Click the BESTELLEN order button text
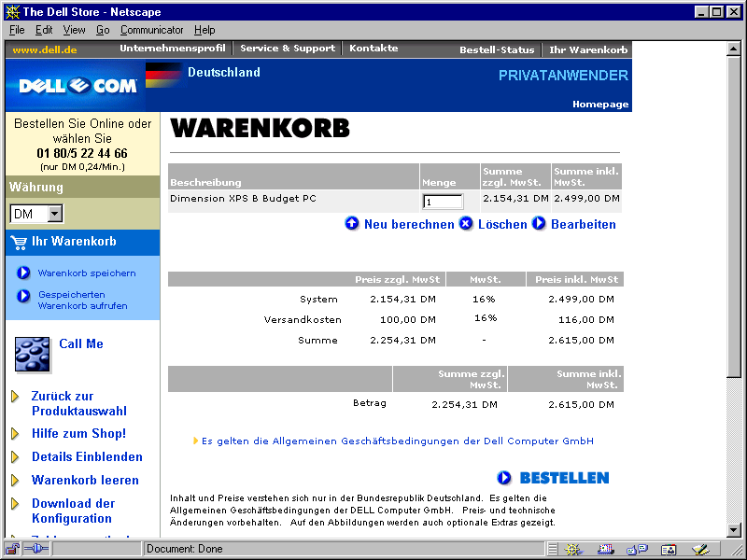Viewport: 747px width, 560px height. [565, 478]
